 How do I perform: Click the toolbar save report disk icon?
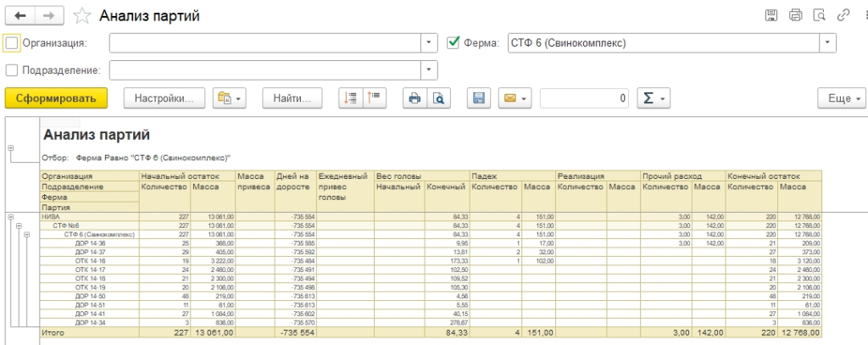(x=479, y=98)
